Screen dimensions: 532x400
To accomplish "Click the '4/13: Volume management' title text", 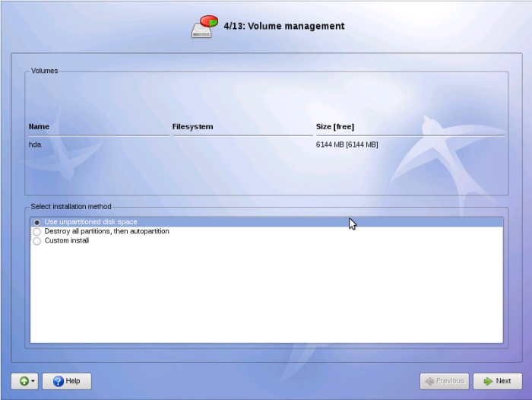I will click(x=284, y=26).
